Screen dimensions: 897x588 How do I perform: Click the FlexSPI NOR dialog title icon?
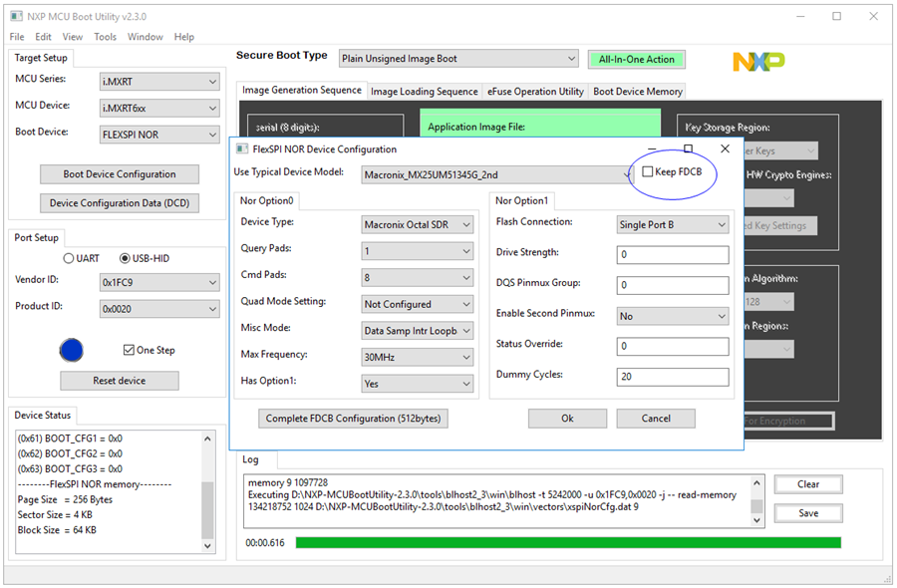coord(242,148)
